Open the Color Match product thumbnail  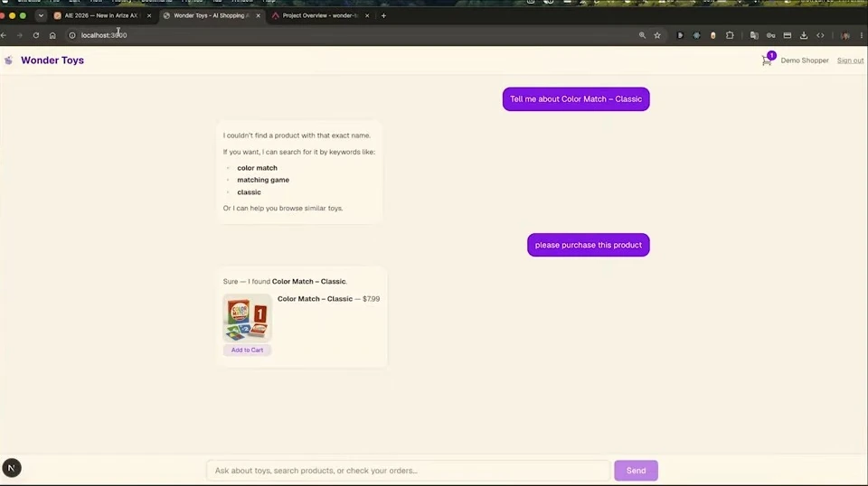pyautogui.click(x=247, y=317)
